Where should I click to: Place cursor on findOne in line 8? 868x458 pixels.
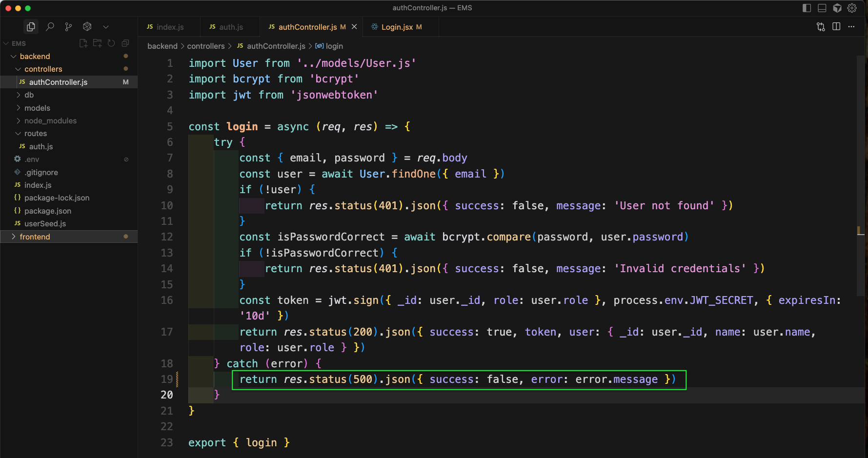tap(413, 174)
